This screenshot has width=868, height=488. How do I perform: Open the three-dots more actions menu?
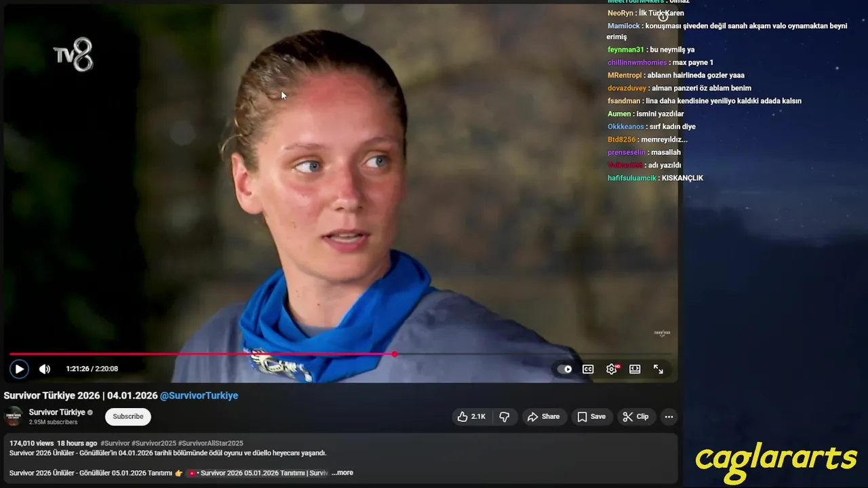[x=669, y=417]
